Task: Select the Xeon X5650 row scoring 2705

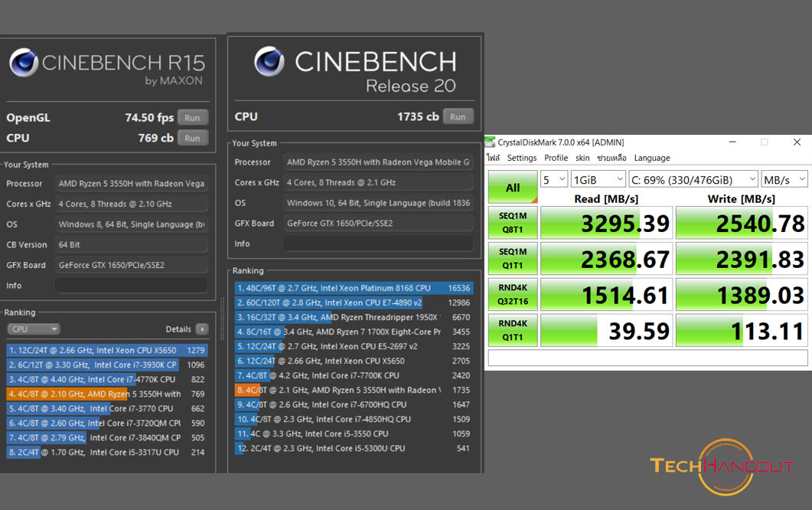Action: [354, 361]
